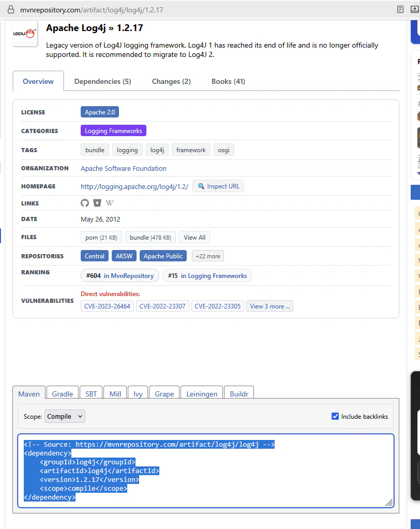Click the bundle tag
This screenshot has width=420, height=529.
click(x=95, y=150)
